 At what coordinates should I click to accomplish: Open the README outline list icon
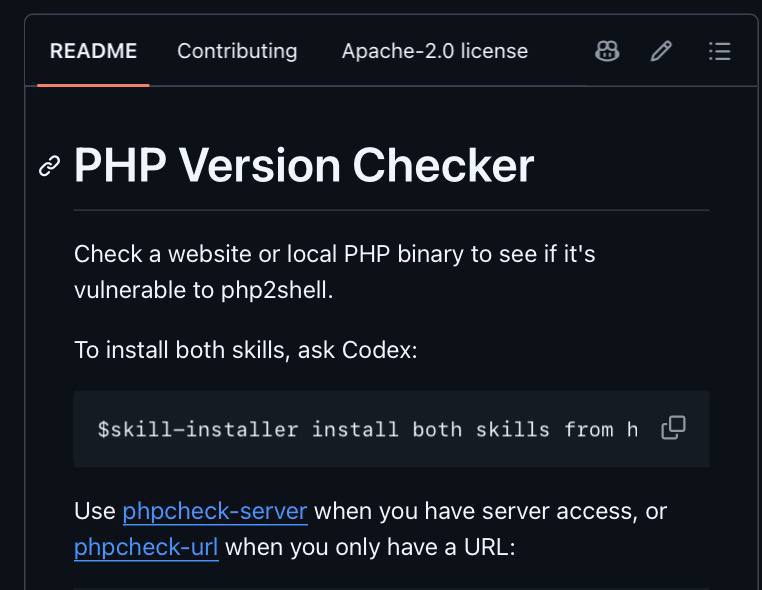[x=719, y=51]
